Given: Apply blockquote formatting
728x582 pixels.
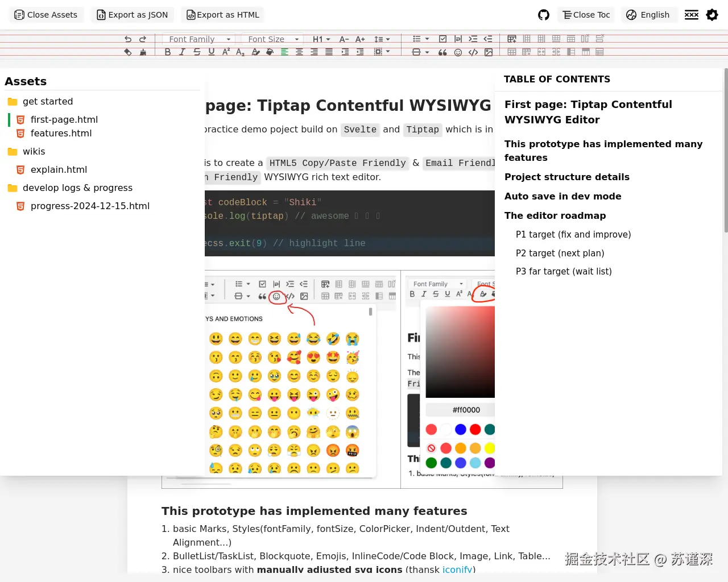Looking at the screenshot, I should click(x=443, y=52).
